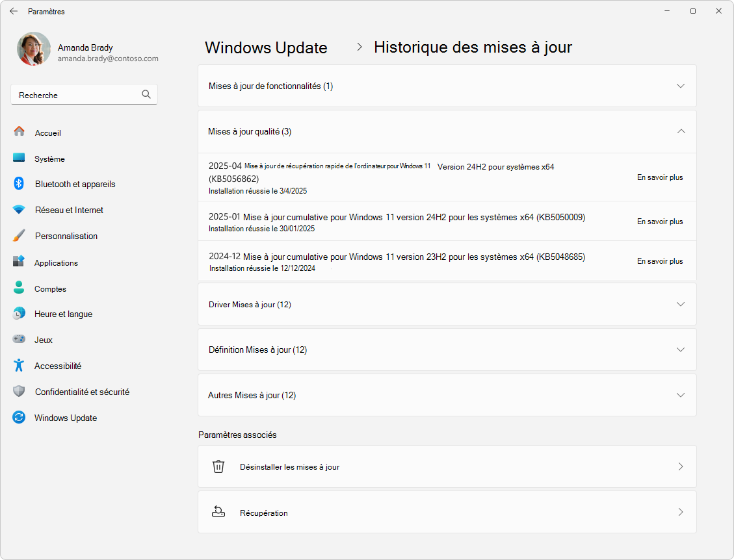Click the Comptes person icon
This screenshot has height=560, width=734.
(x=19, y=287)
